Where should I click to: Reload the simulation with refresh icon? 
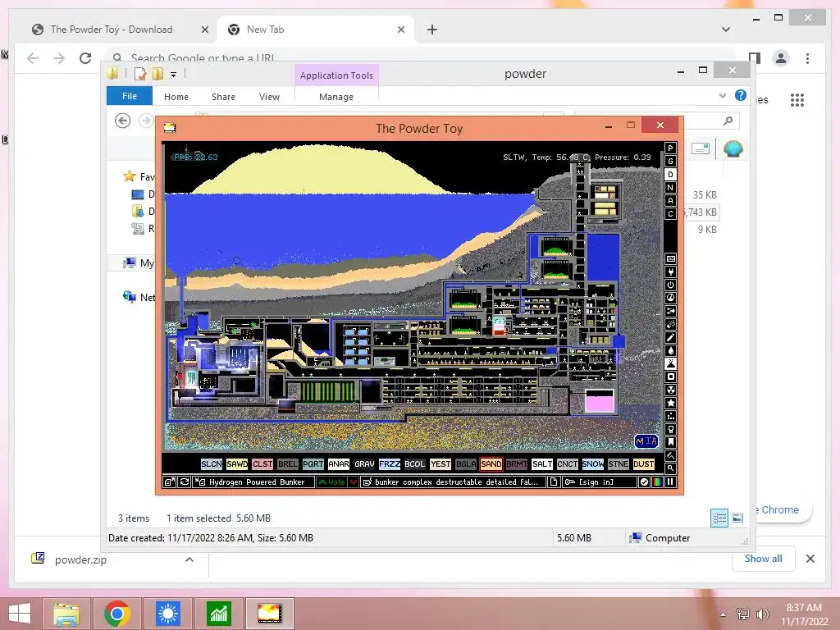pos(184,482)
